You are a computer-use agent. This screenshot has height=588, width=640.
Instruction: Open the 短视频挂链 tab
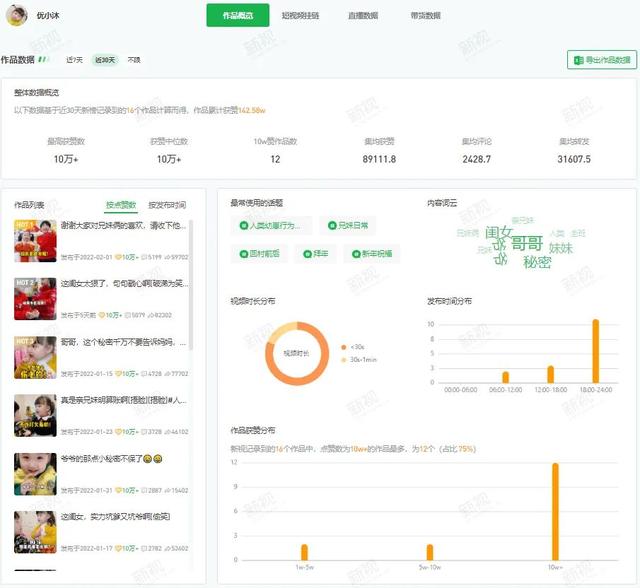[x=300, y=15]
